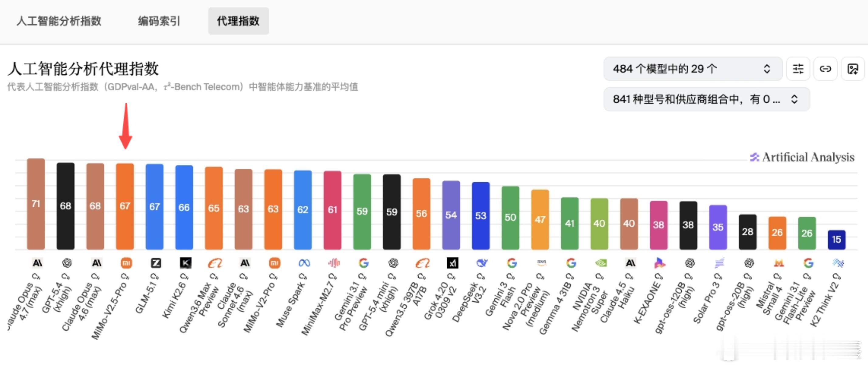The width and height of the screenshot is (868, 370).
Task: Switch to the 编码索引 tab
Action: click(158, 21)
